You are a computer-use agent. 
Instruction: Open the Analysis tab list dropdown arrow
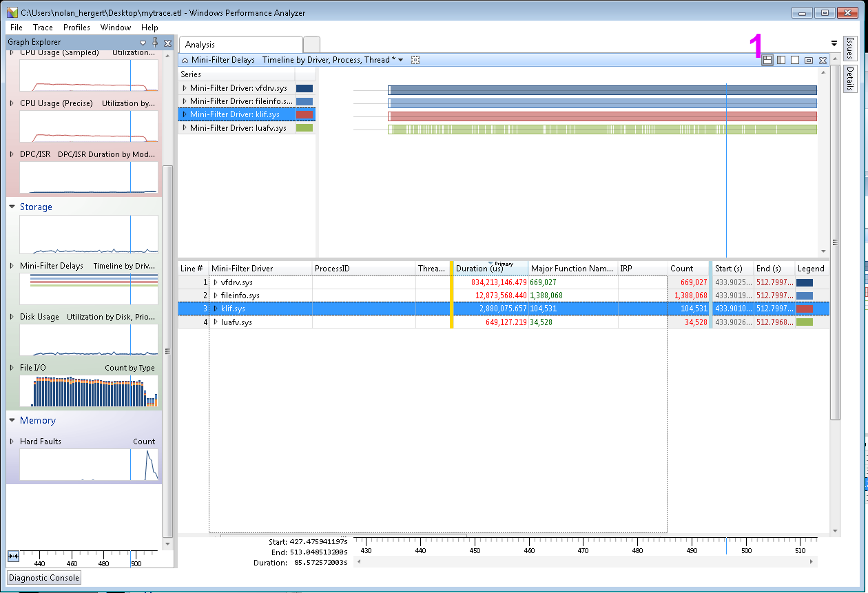pos(834,43)
